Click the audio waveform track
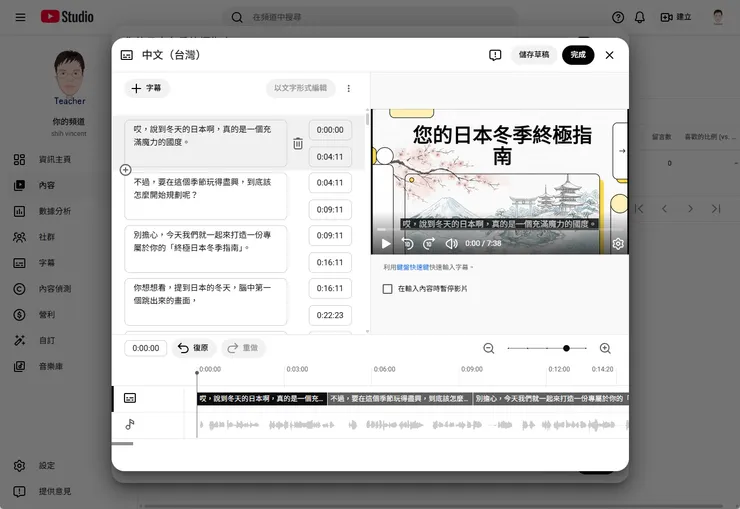Viewport: 740px width, 509px height. click(x=413, y=425)
